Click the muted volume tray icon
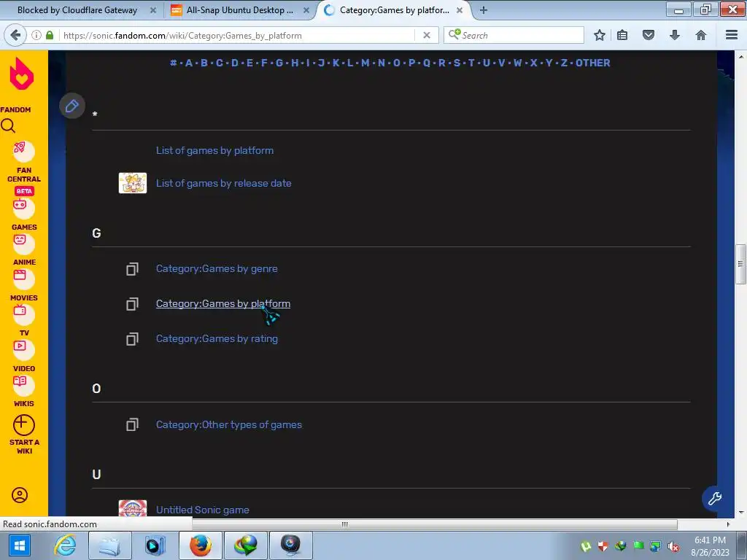 tap(673, 546)
